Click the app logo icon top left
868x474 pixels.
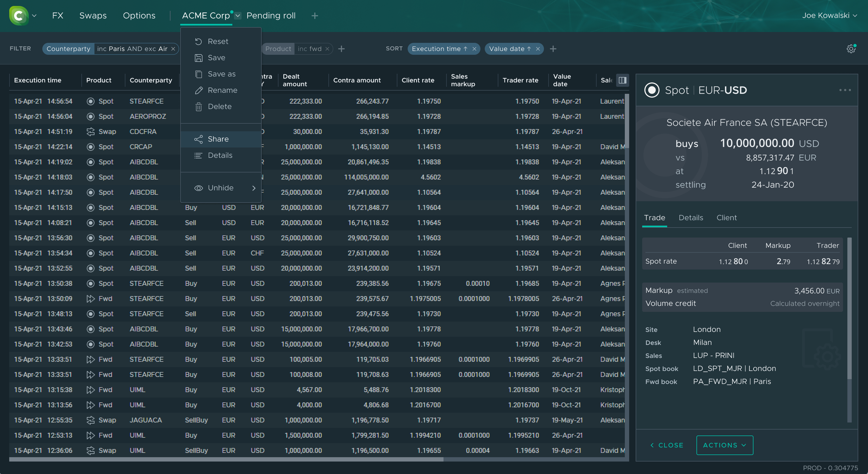click(x=19, y=15)
